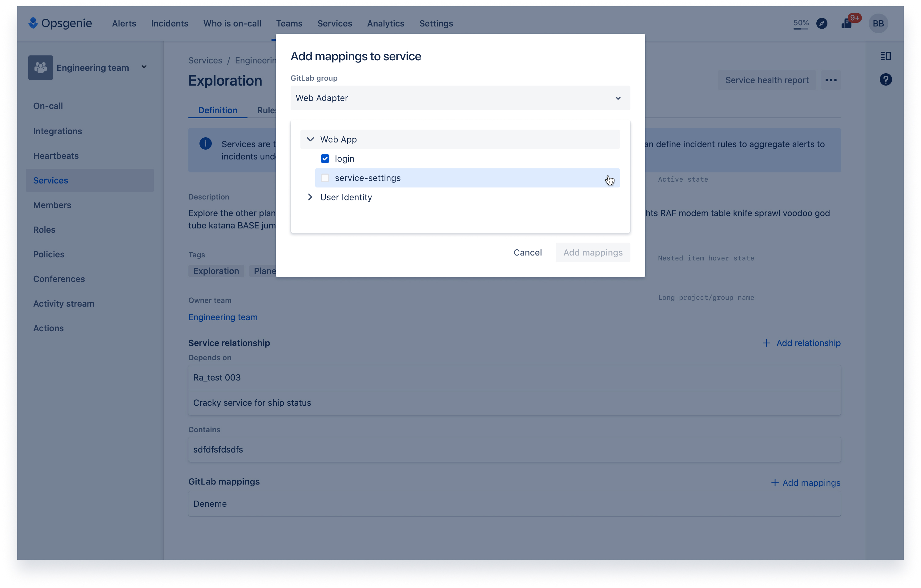This screenshot has width=921, height=588.
Task: Click the 50% progress indicator
Action: pos(801,23)
